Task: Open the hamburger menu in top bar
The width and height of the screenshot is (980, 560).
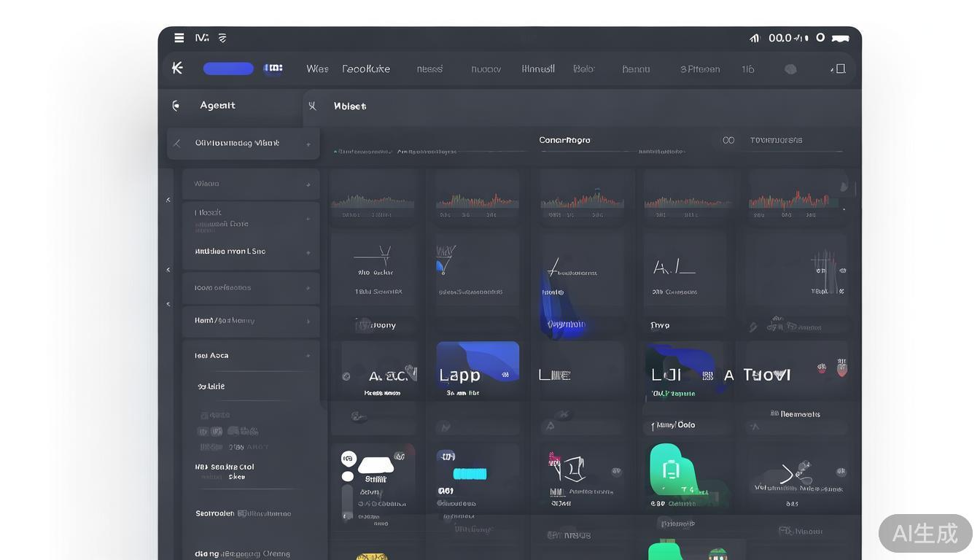Action: coord(179,38)
